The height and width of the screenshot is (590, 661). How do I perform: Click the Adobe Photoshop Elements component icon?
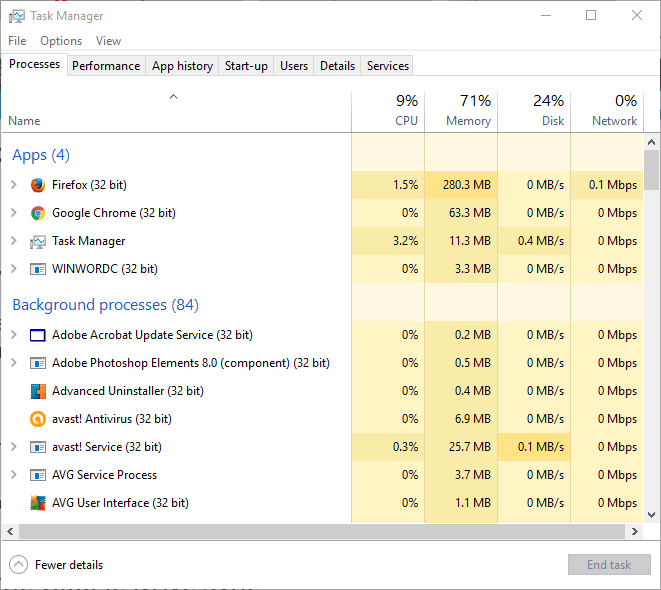coord(38,363)
